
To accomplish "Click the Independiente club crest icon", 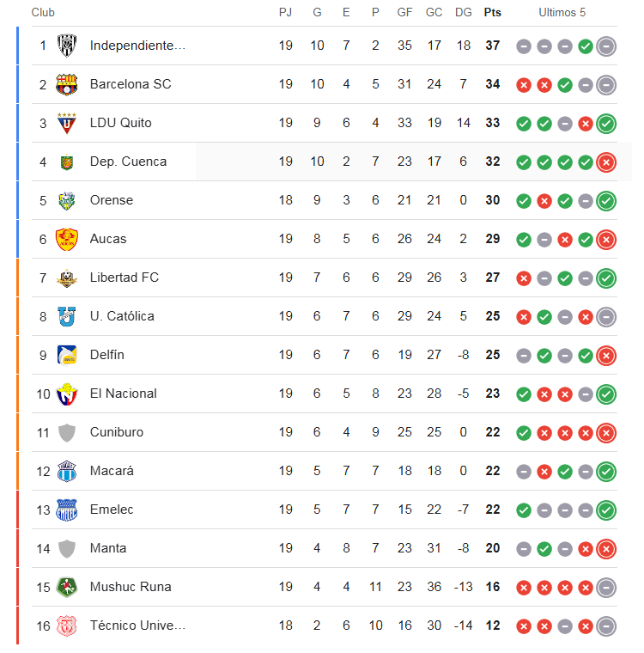I will [67, 46].
